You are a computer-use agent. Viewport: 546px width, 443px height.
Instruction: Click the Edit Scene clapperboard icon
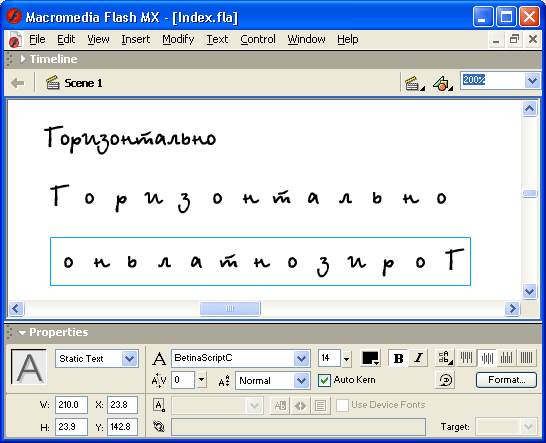[x=414, y=84]
